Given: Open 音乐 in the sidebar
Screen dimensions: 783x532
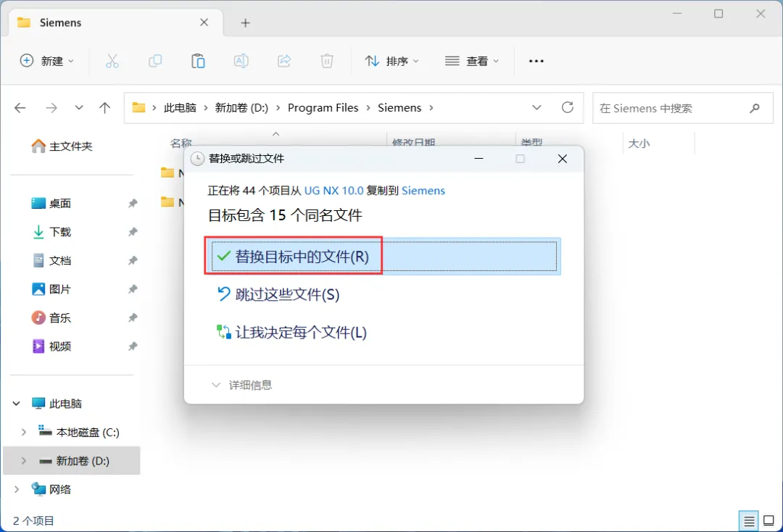Looking at the screenshot, I should [51, 318].
